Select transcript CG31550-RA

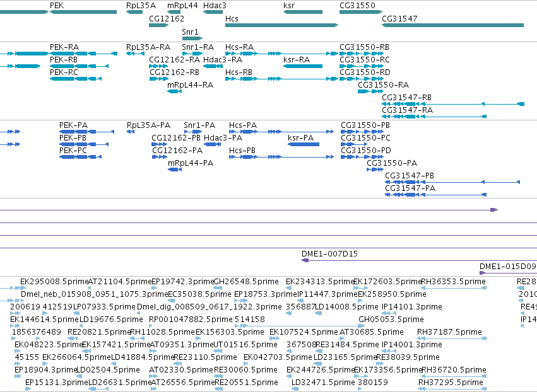[370, 91]
